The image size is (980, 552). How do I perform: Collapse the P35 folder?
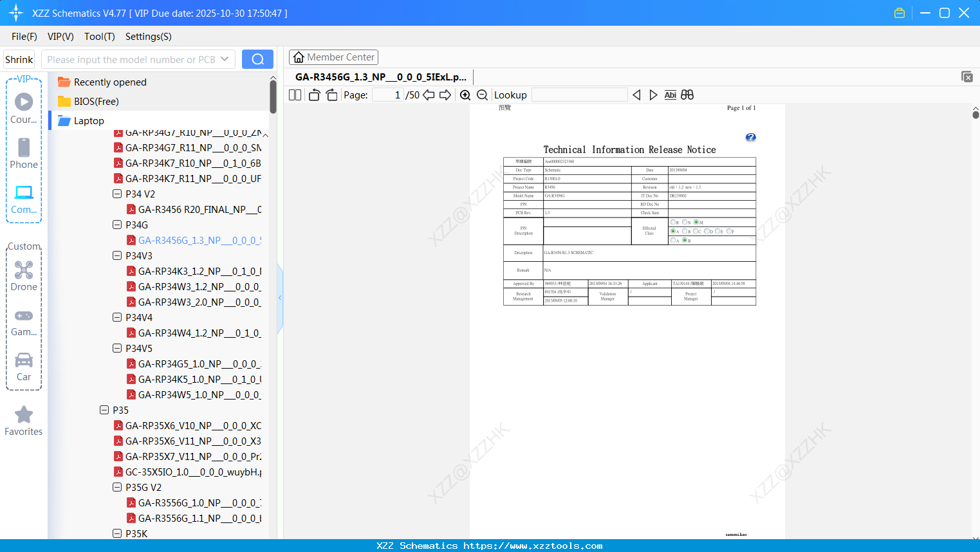point(104,410)
